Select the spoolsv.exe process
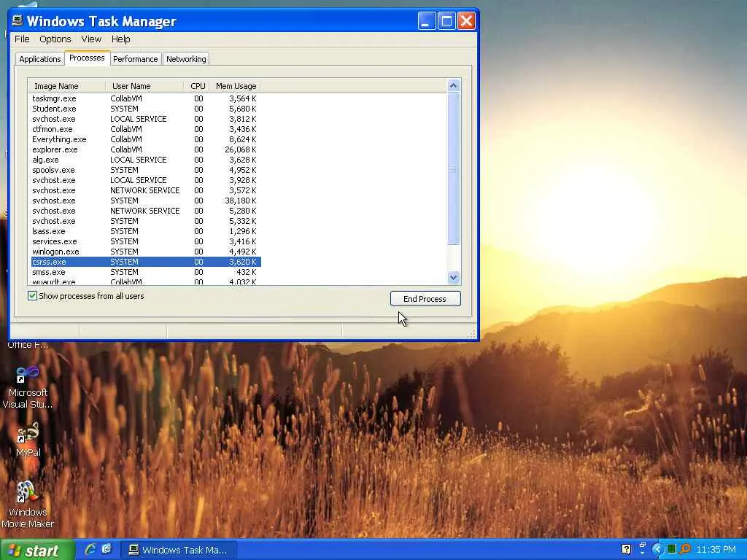Image resolution: width=747 pixels, height=560 pixels. (145, 170)
